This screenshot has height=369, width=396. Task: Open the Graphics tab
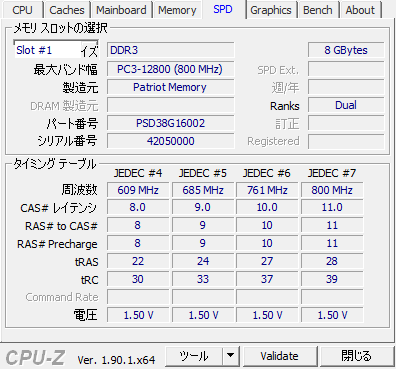(x=271, y=10)
